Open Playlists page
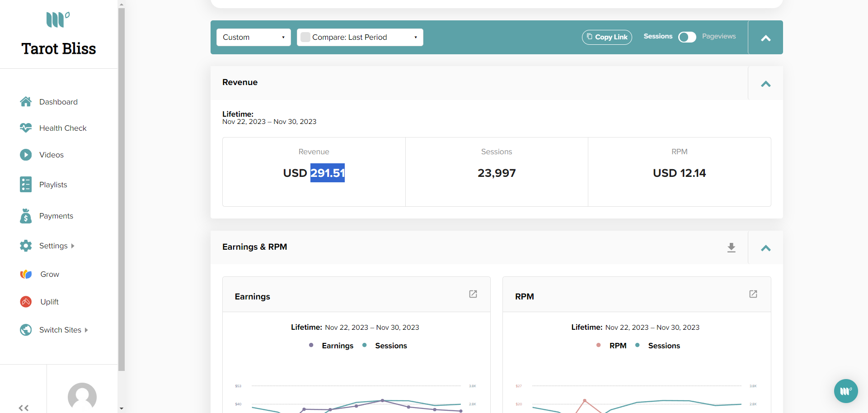 tap(53, 185)
